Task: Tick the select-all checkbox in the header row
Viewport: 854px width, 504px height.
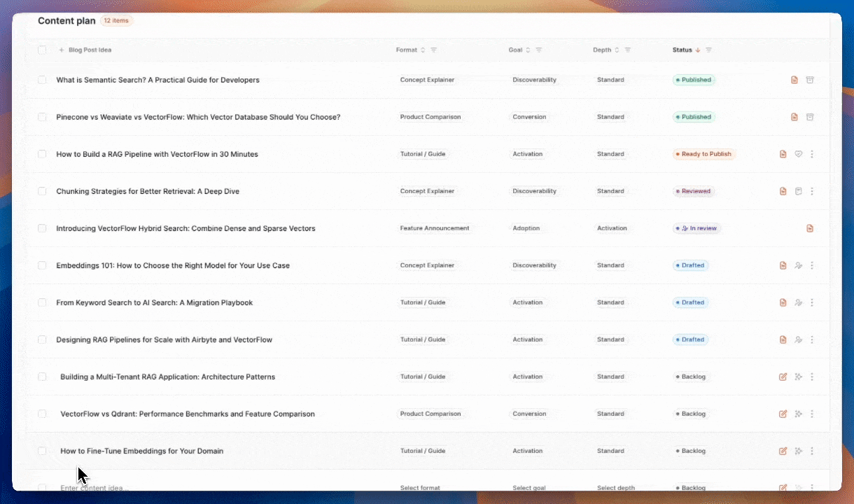Action: coord(42,50)
